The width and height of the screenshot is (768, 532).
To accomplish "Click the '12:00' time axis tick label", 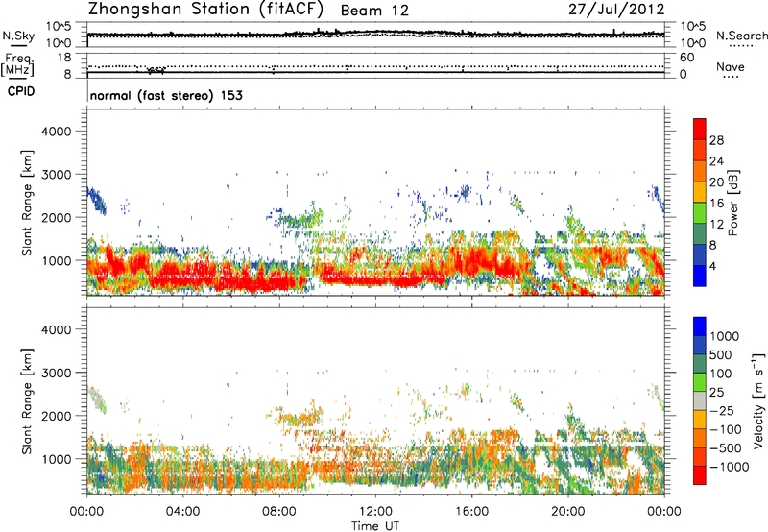I will pyautogui.click(x=375, y=512).
